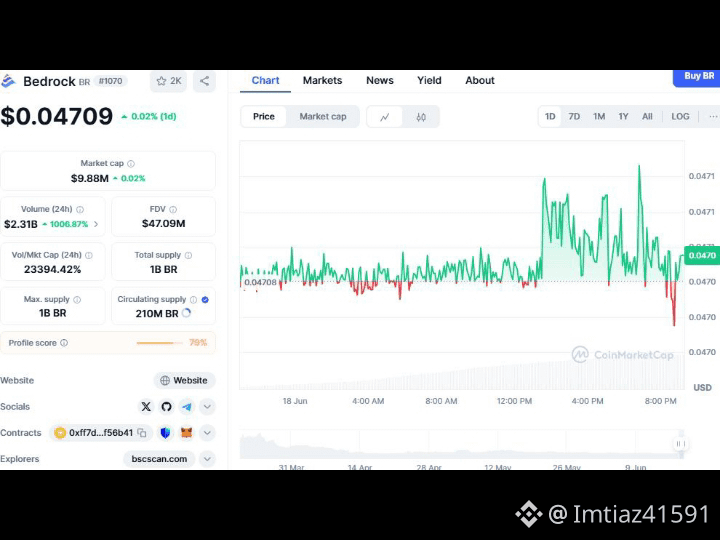Click the 0.04708 baseline label on chart
720x540 pixels.
click(260, 282)
